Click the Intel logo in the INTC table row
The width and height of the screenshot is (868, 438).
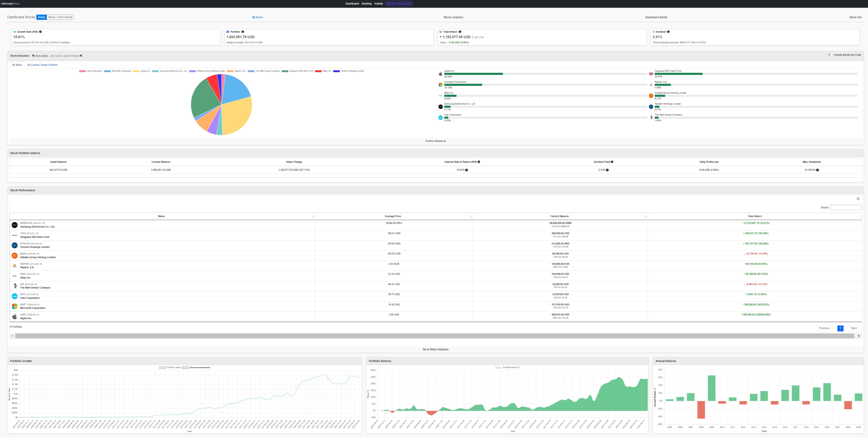click(x=14, y=296)
